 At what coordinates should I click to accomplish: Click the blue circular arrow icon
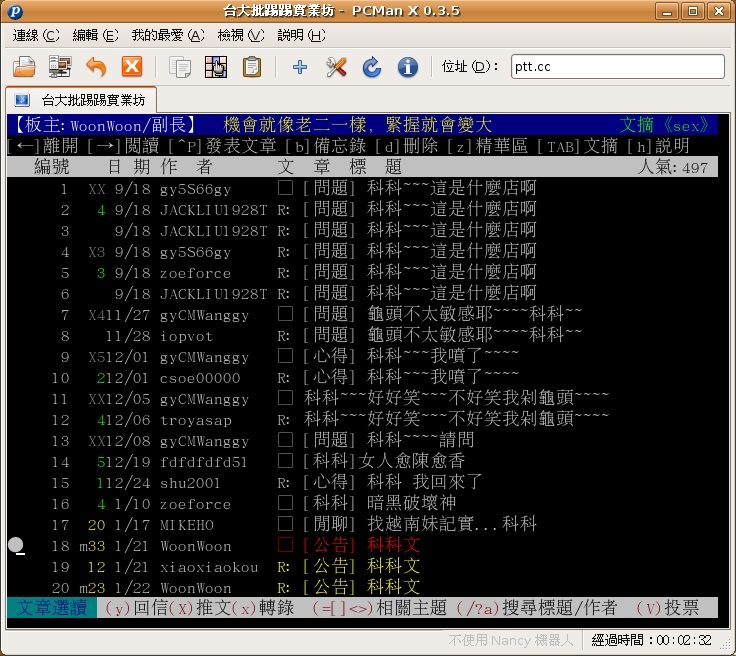pyautogui.click(x=371, y=67)
